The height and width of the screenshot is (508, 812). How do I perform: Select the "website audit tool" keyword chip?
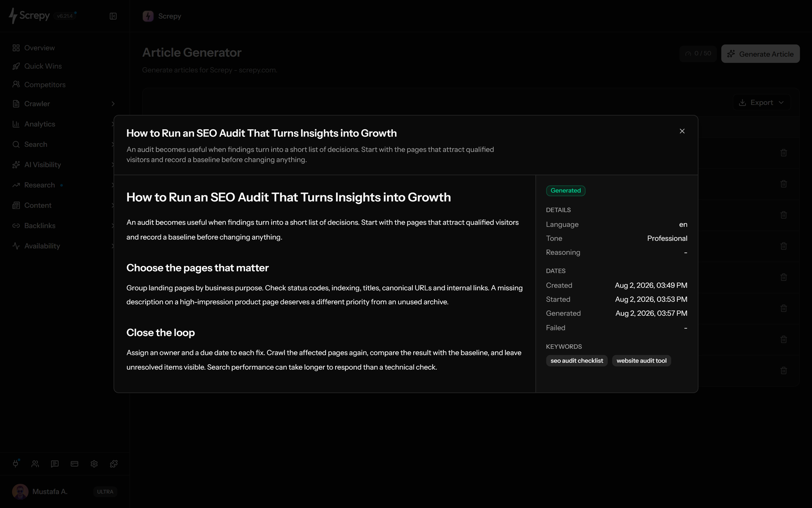[641, 360]
